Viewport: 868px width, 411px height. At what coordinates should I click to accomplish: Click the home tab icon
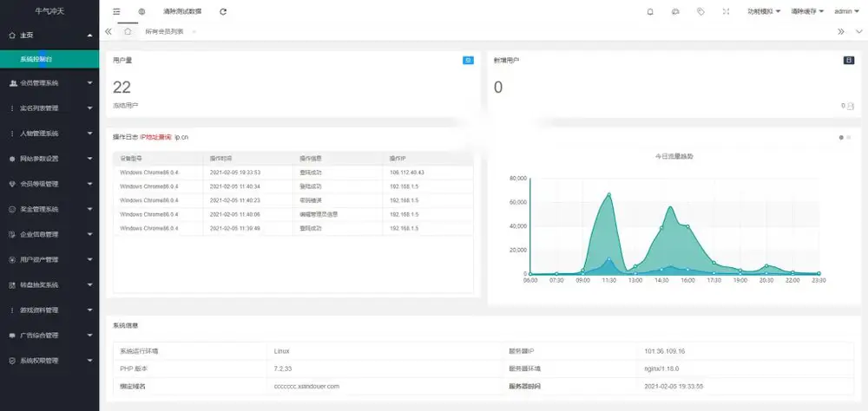click(x=128, y=31)
